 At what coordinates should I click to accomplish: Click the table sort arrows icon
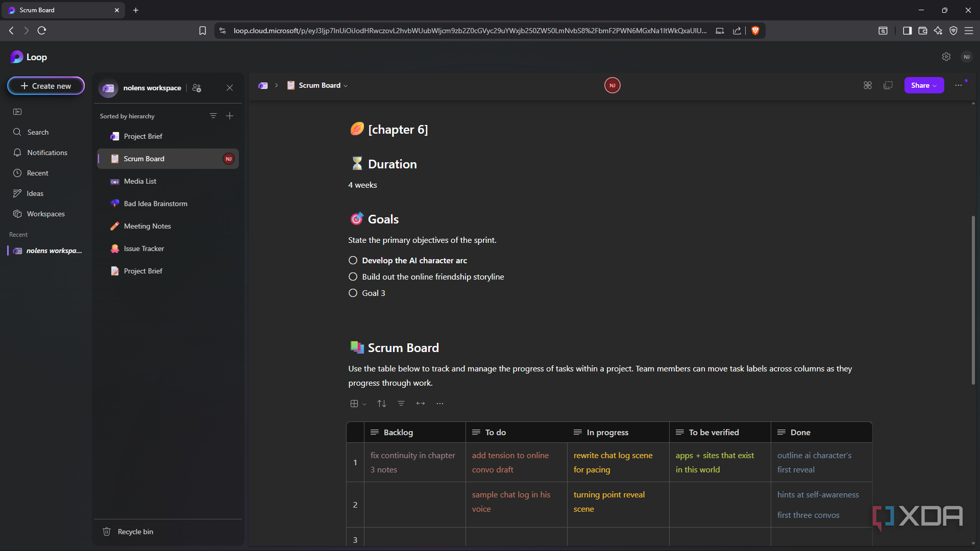click(382, 404)
